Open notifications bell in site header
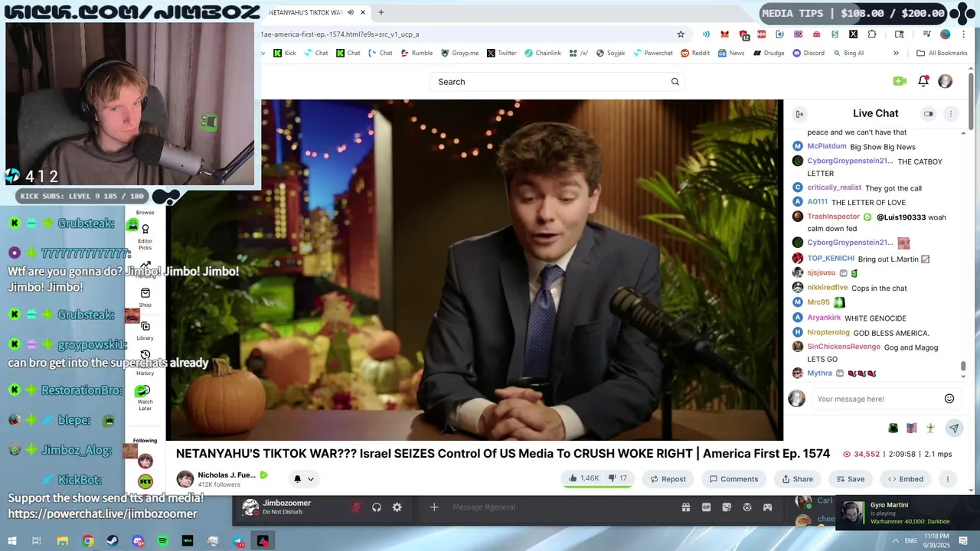The image size is (980, 551). [923, 81]
